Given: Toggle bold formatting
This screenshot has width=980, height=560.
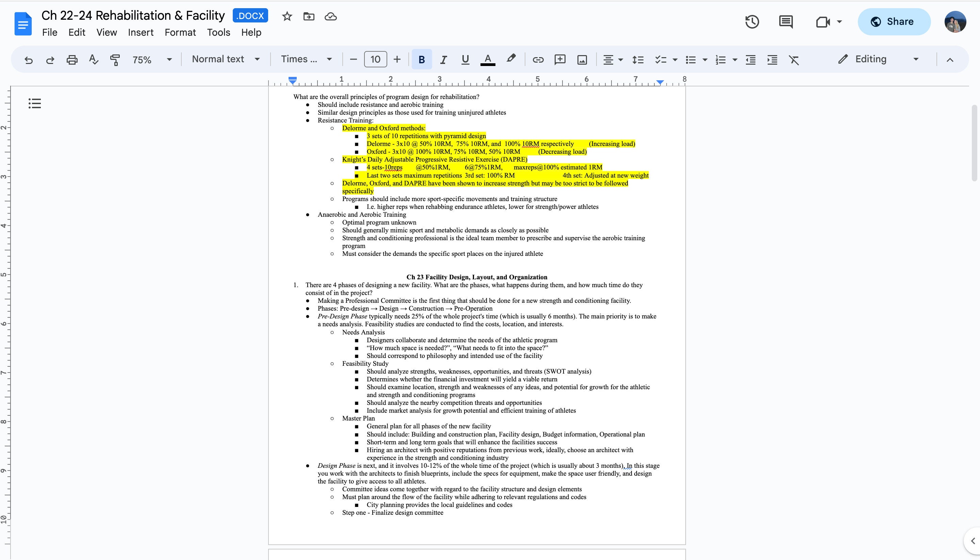Looking at the screenshot, I should click(422, 59).
